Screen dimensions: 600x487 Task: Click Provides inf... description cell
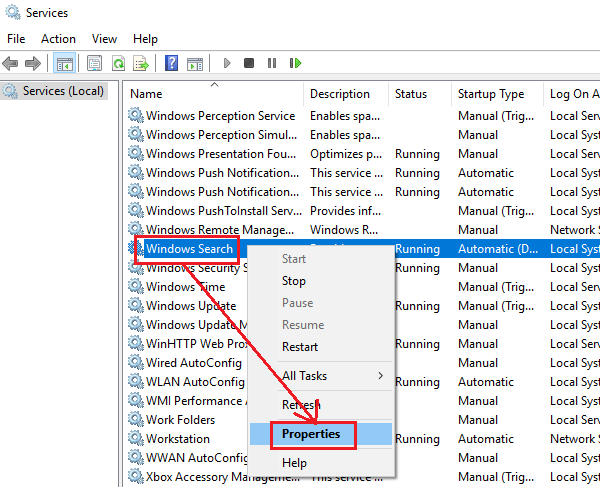[345, 211]
